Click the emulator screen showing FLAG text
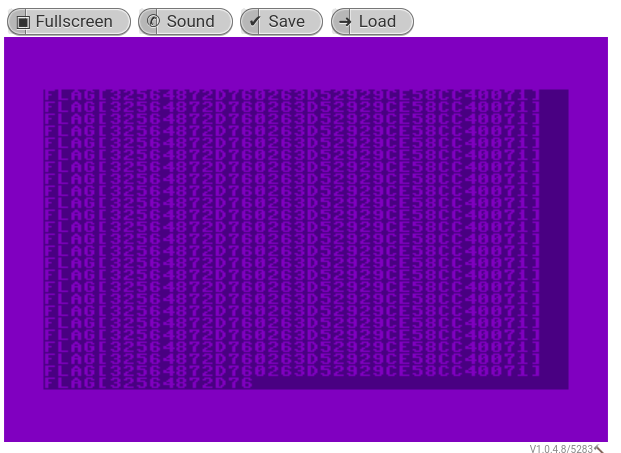Screen dimensions: 621x453 pos(306,240)
